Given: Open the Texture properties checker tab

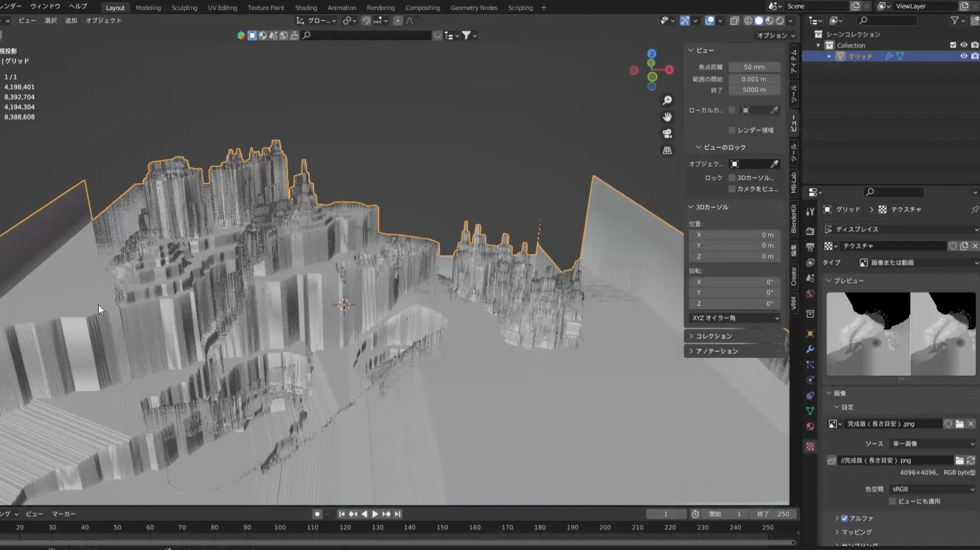Looking at the screenshot, I should [810, 446].
